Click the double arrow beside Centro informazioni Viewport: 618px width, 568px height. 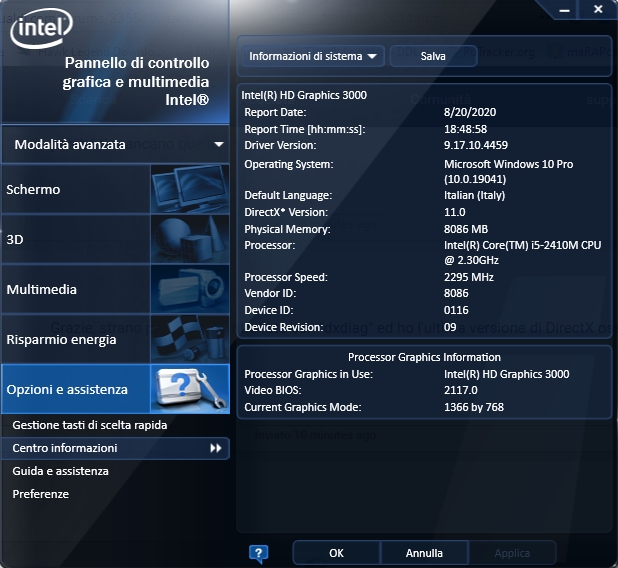pos(216,448)
